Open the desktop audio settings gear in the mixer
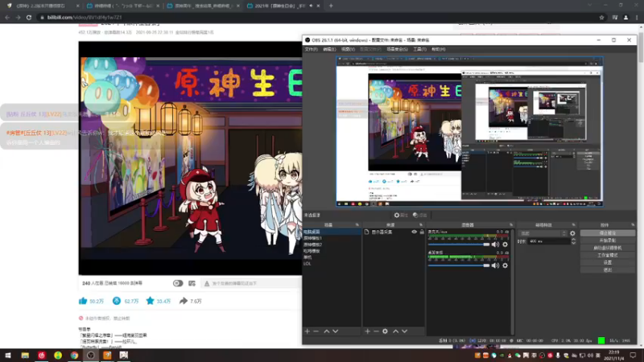The image size is (644, 362). click(506, 265)
